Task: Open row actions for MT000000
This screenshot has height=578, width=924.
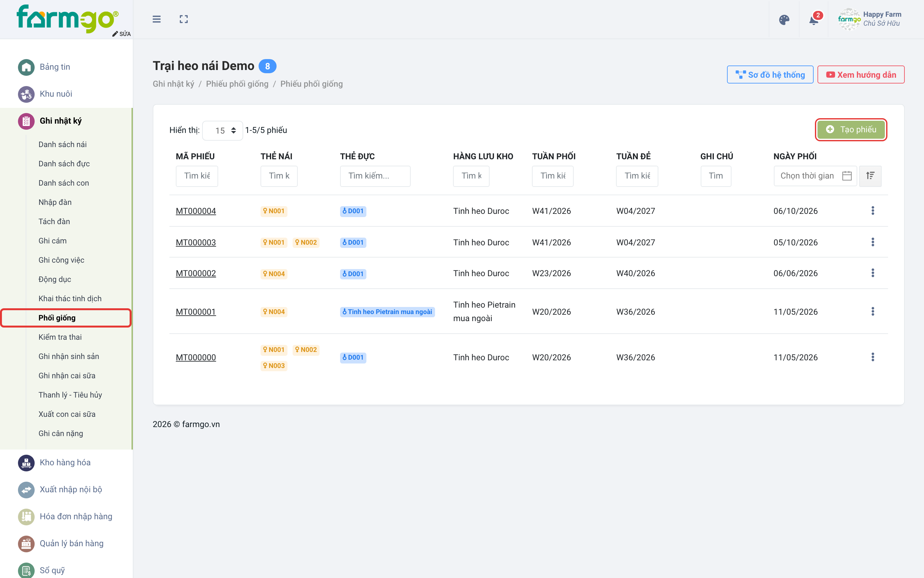Action: [x=872, y=357]
